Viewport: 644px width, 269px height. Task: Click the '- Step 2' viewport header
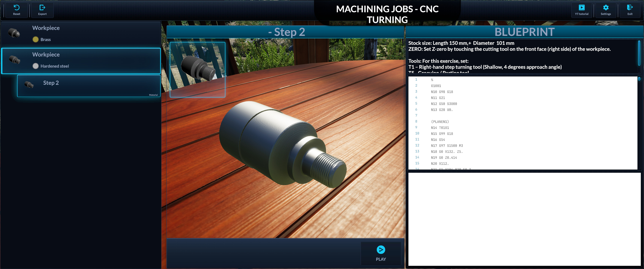pyautogui.click(x=285, y=32)
